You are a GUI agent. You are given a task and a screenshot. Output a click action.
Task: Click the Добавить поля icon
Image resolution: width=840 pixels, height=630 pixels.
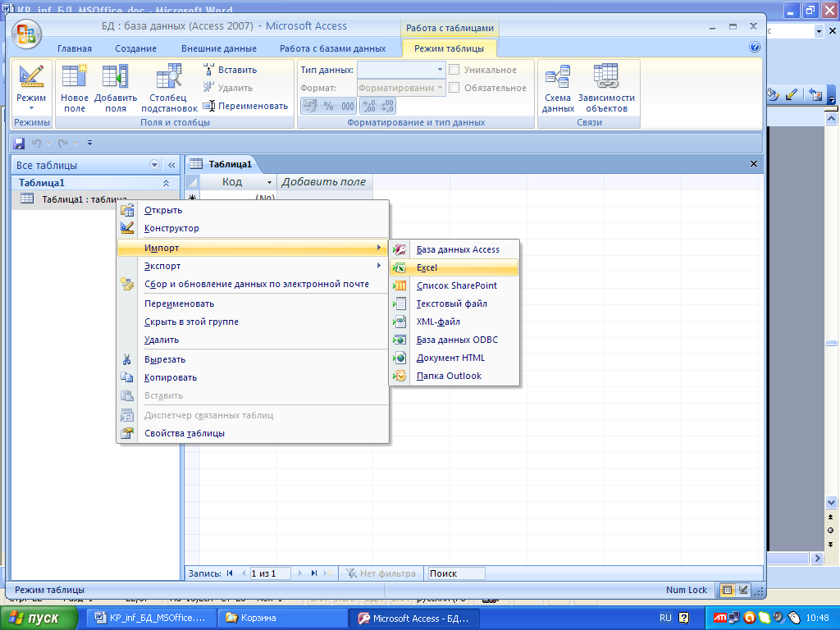point(115,87)
